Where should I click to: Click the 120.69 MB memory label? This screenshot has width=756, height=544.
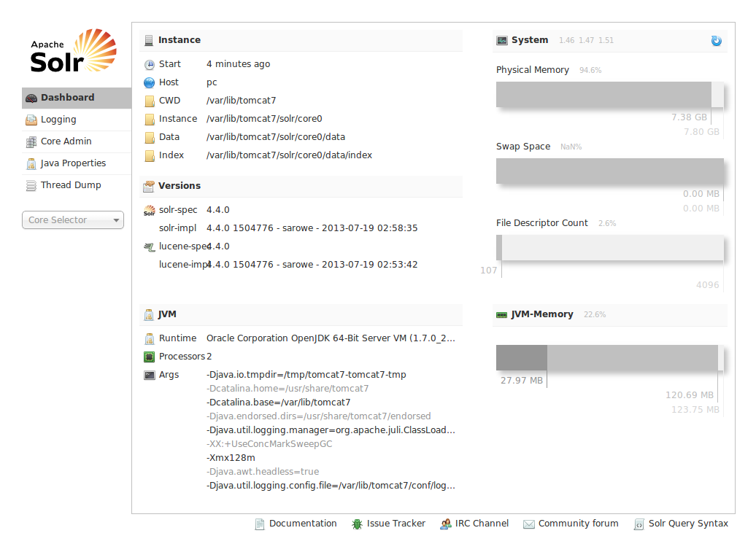coord(690,395)
